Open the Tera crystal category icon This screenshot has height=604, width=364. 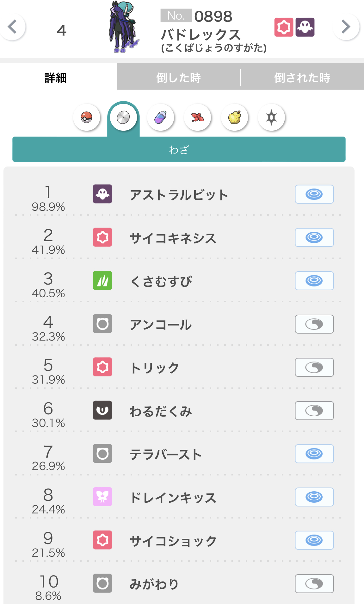pyautogui.click(x=271, y=117)
